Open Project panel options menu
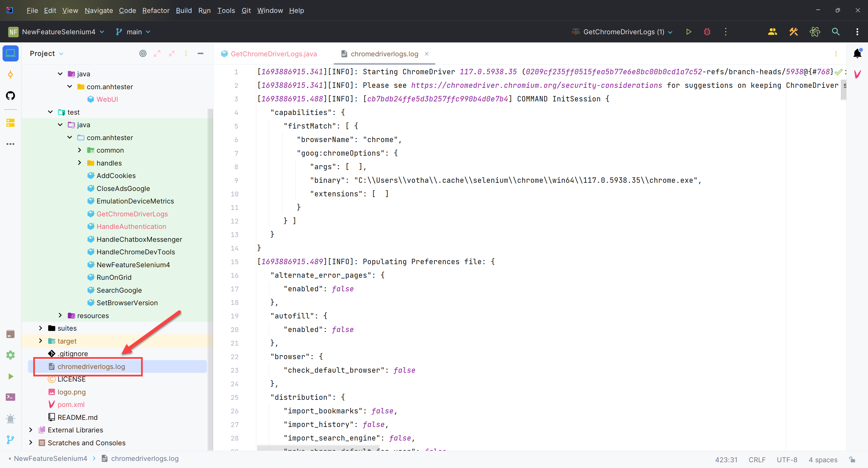 186,54
